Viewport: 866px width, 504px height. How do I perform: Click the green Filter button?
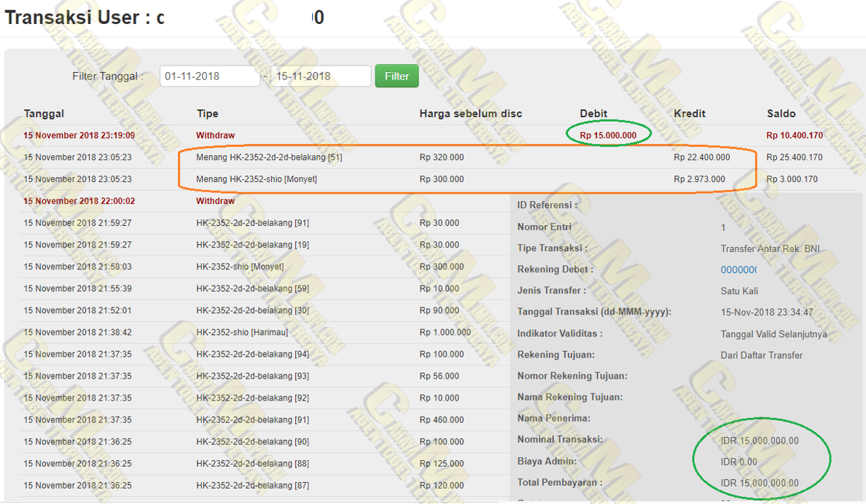(x=397, y=76)
